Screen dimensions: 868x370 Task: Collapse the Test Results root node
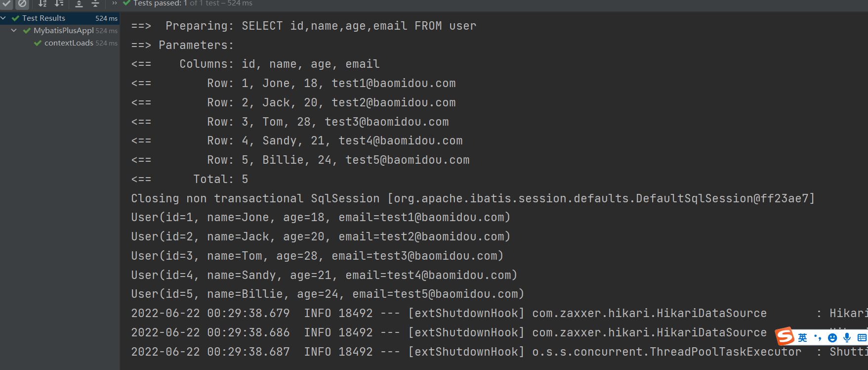pyautogui.click(x=4, y=18)
